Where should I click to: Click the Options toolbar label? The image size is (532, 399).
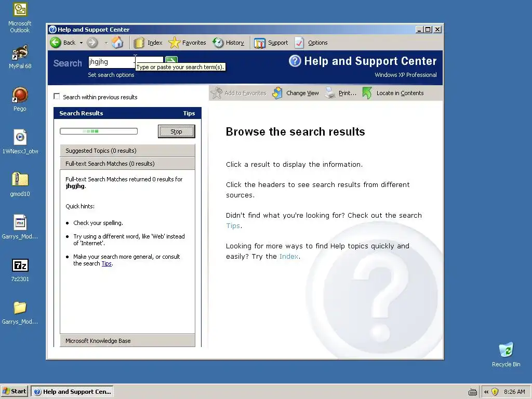tap(317, 43)
